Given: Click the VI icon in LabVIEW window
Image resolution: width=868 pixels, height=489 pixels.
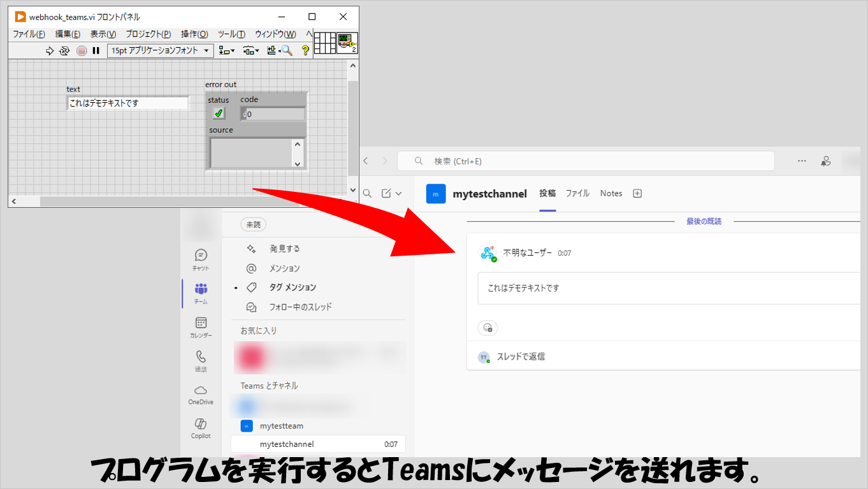Looking at the screenshot, I should [x=347, y=43].
